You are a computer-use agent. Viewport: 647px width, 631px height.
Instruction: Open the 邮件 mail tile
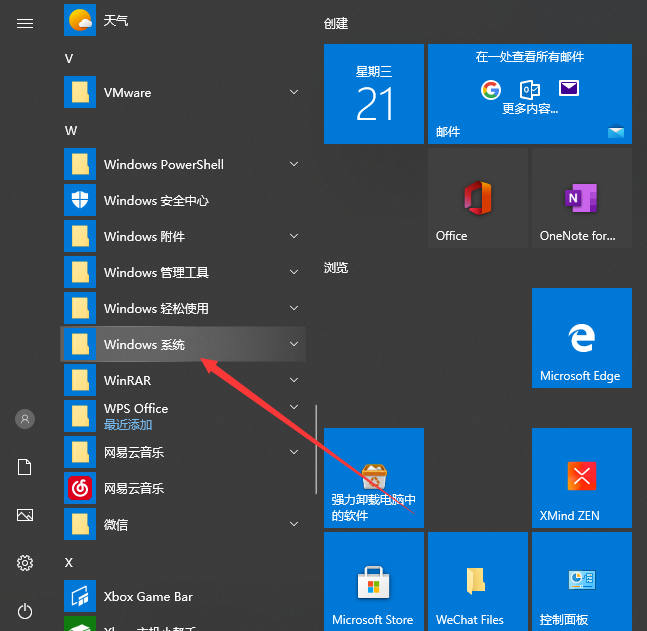click(x=529, y=94)
